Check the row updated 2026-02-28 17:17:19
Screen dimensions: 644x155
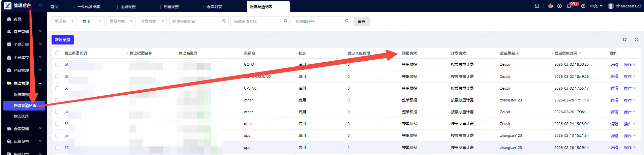coord(57,100)
